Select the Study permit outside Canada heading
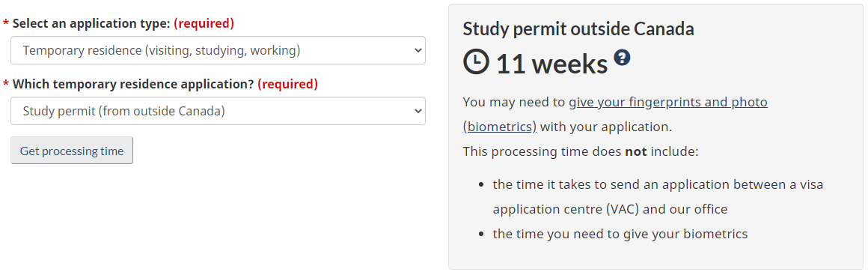The height and width of the screenshot is (275, 868). (578, 28)
